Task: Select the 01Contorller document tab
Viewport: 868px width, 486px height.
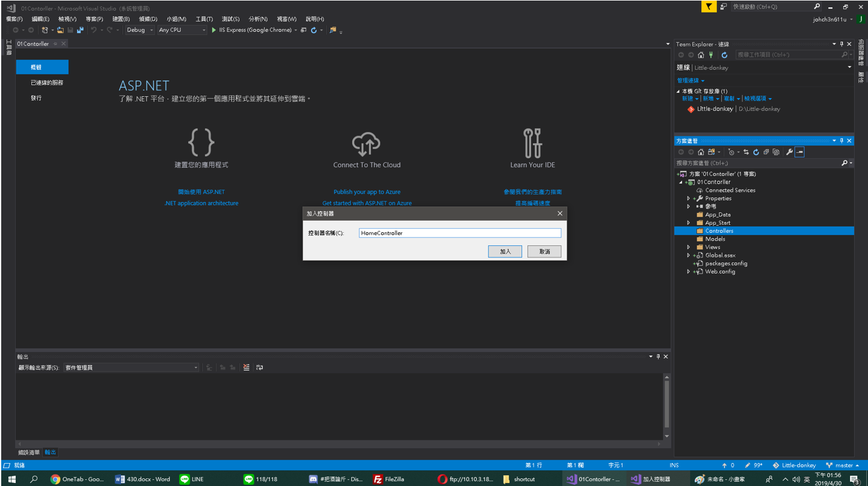Action: 32,44
